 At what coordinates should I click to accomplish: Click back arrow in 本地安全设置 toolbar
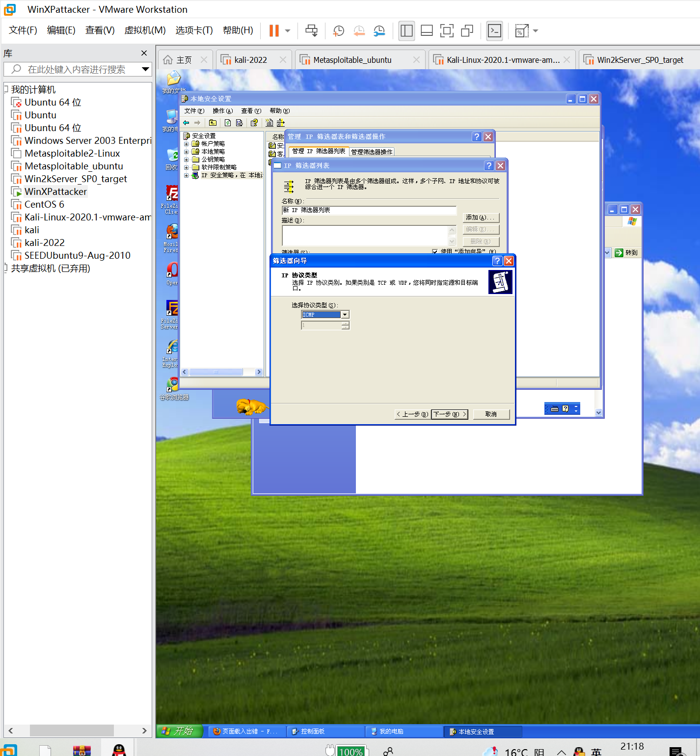[186, 123]
